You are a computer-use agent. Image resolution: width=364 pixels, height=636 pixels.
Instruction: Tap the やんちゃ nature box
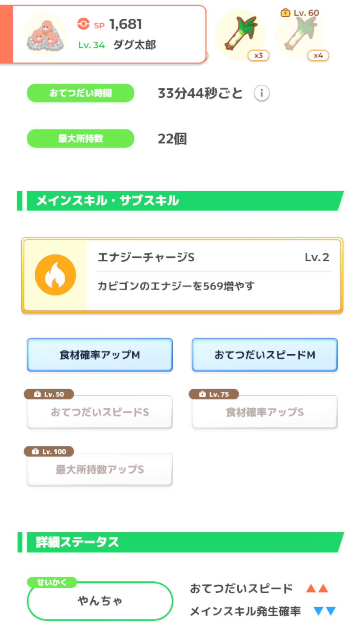(x=100, y=601)
